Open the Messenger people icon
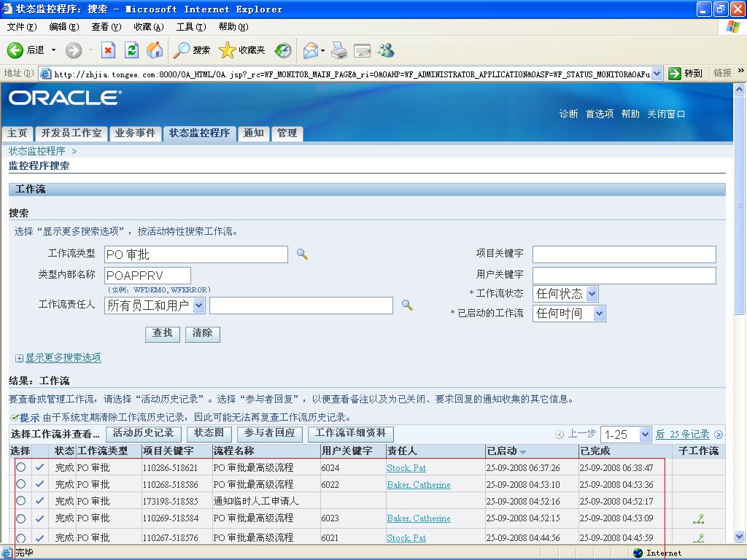The image size is (747, 560). 387,50
